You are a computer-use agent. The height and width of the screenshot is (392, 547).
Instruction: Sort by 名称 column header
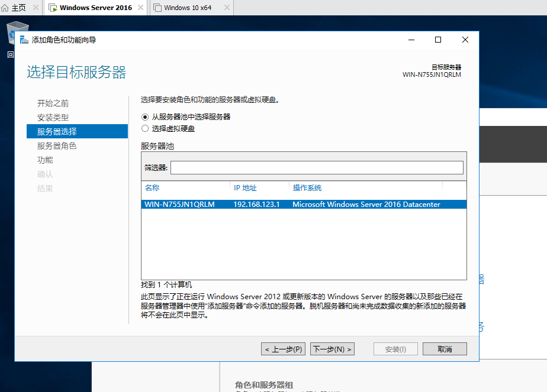click(152, 188)
